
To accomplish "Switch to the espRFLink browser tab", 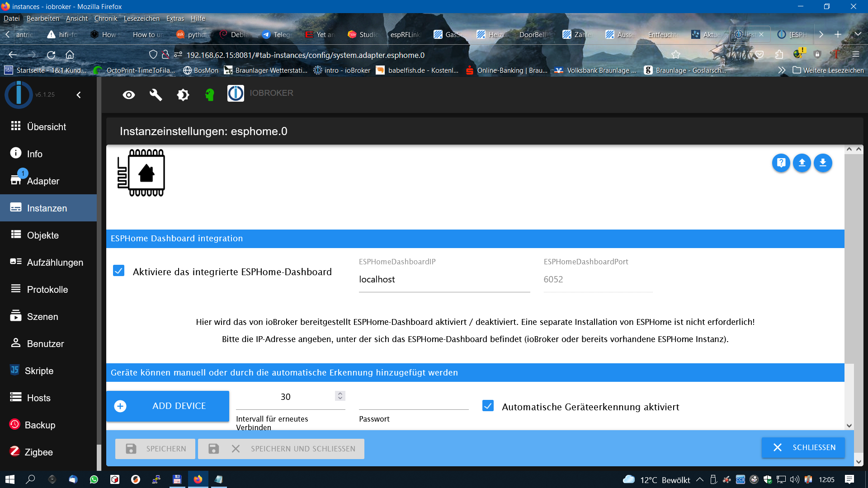I will (405, 34).
